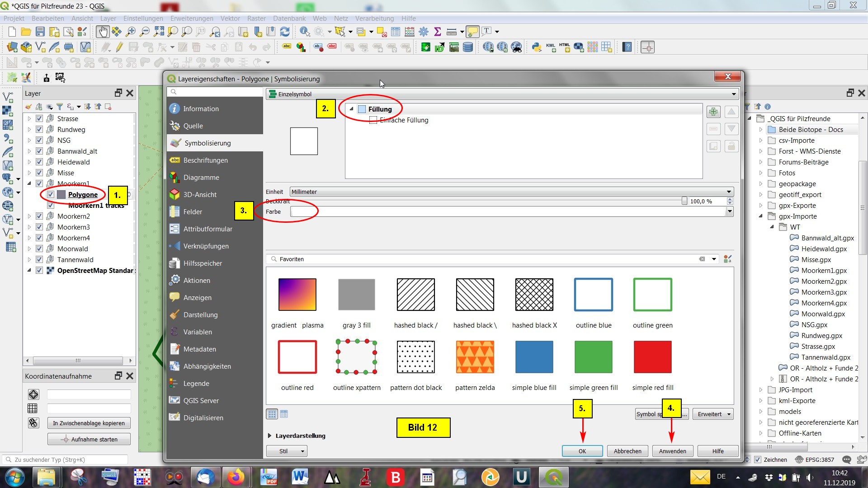
Task: Click the Save Project disk icon
Action: click(x=40, y=32)
